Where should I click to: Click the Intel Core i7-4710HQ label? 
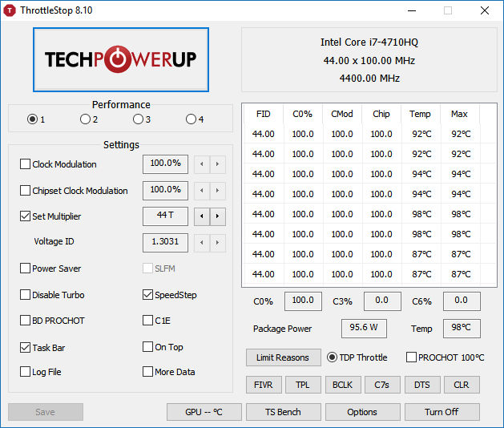(x=369, y=42)
